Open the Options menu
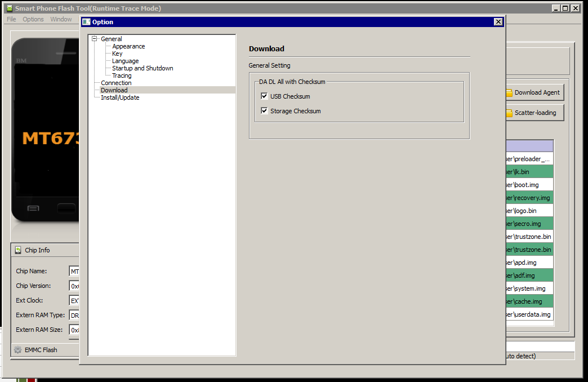588x382 pixels. [x=33, y=19]
